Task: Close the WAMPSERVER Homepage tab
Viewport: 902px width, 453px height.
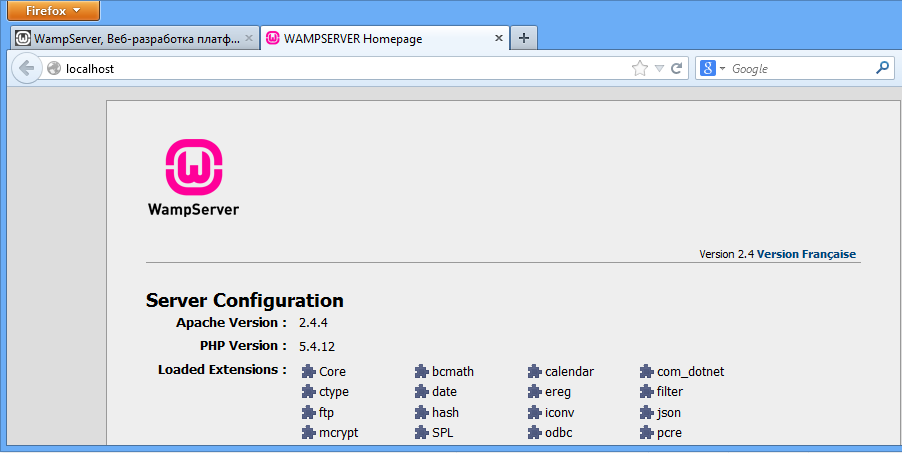Action: pyautogui.click(x=499, y=38)
